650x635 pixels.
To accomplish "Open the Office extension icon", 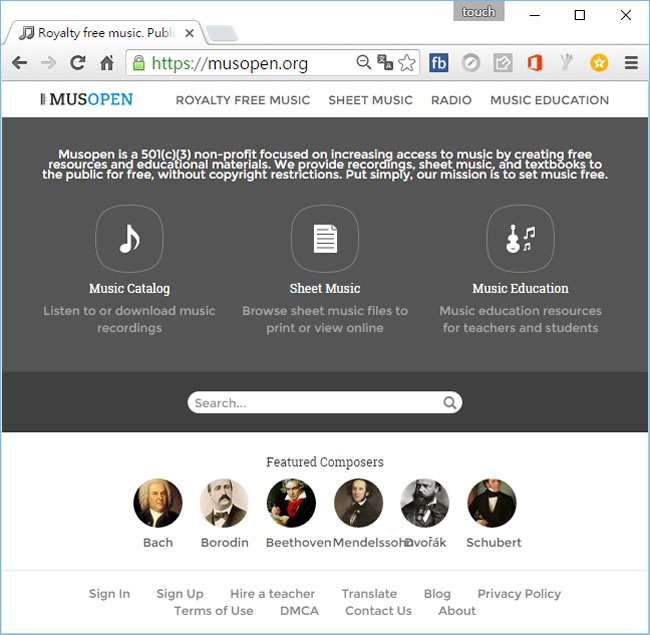I will (535, 63).
